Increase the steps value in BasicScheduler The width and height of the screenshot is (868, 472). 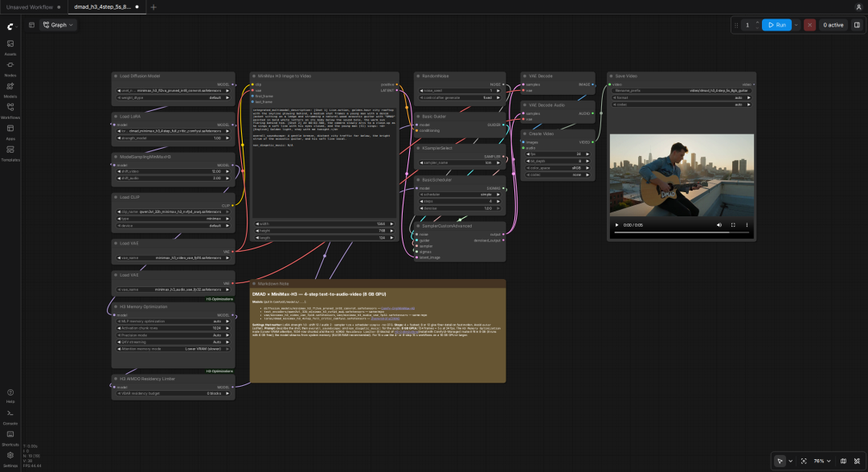click(x=497, y=201)
